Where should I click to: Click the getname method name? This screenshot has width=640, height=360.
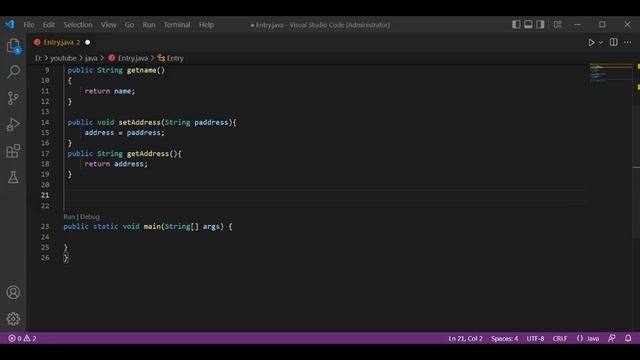click(x=141, y=70)
